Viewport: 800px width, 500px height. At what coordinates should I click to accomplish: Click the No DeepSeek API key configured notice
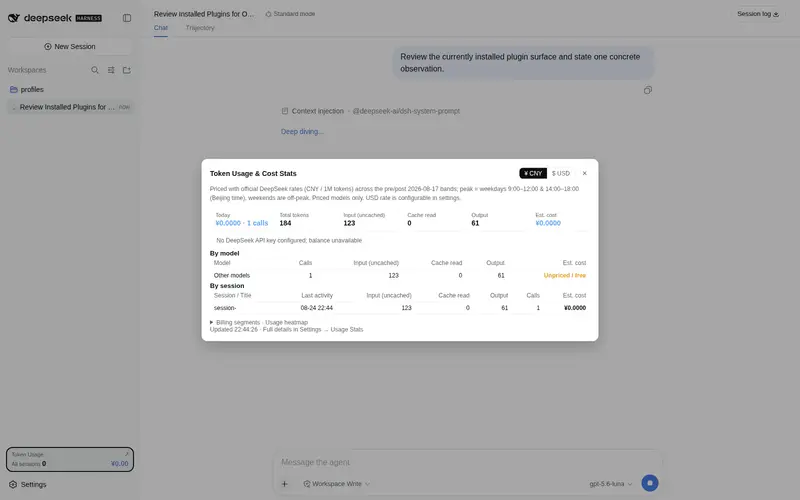(x=289, y=240)
